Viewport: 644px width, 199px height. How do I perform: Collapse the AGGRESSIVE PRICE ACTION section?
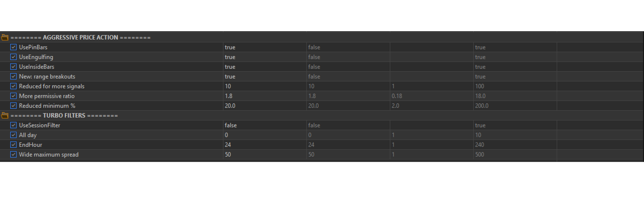tap(80, 38)
